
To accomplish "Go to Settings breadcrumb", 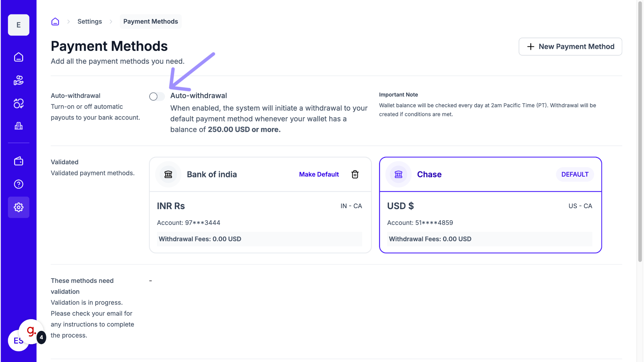I will [x=90, y=21].
